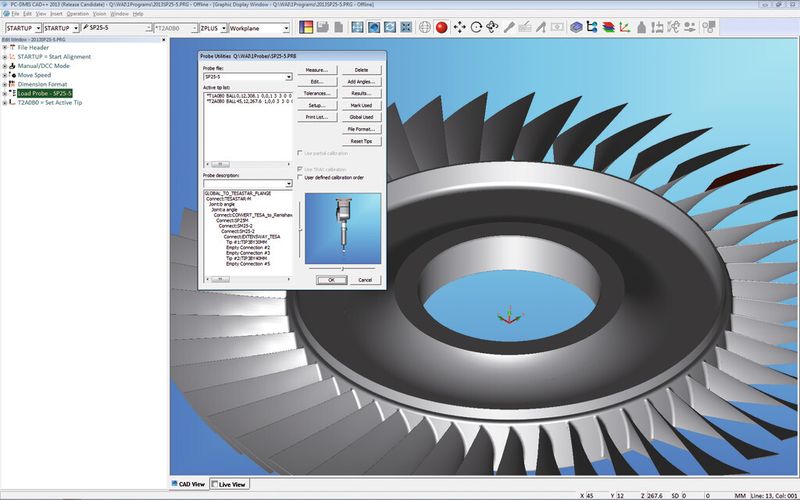The height and width of the screenshot is (500, 800).
Task: Click the Measure... button
Action: [x=317, y=70]
